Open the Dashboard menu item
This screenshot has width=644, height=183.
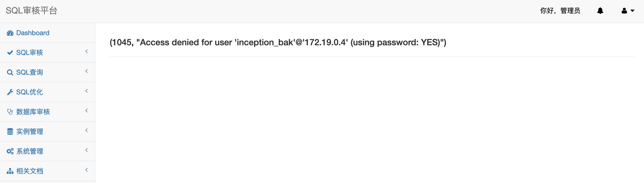click(x=33, y=33)
